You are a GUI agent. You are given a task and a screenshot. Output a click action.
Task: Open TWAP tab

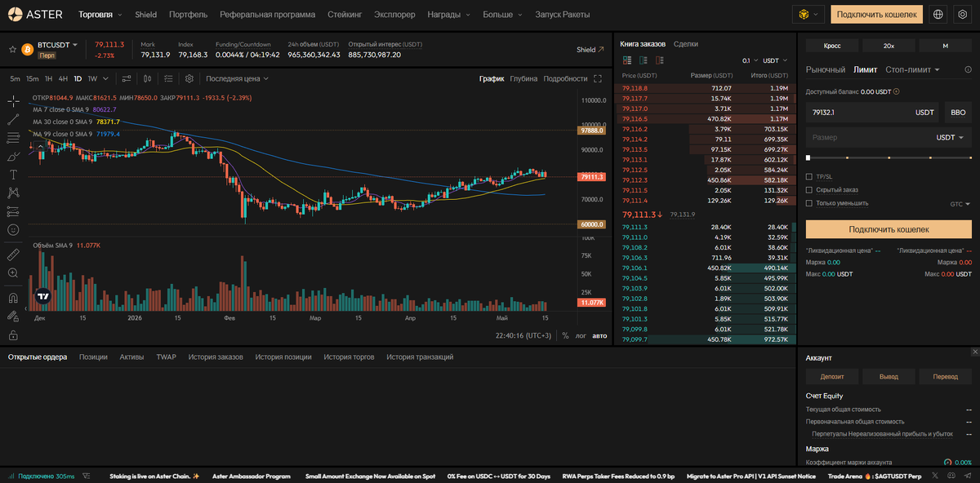click(166, 357)
